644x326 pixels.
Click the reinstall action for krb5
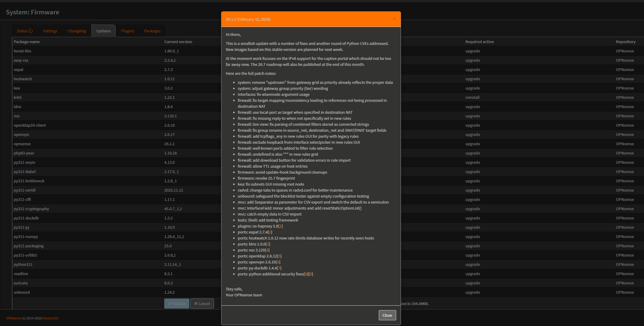pos(472,97)
